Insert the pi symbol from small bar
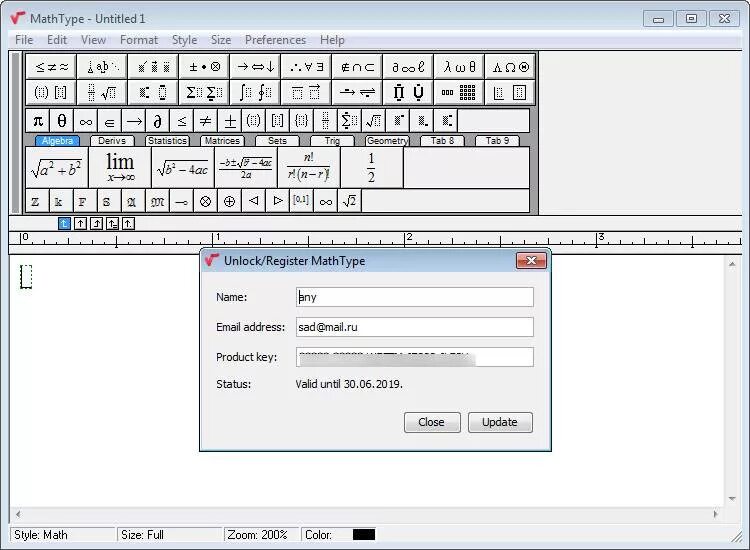The height and width of the screenshot is (550, 750). pos(38,121)
